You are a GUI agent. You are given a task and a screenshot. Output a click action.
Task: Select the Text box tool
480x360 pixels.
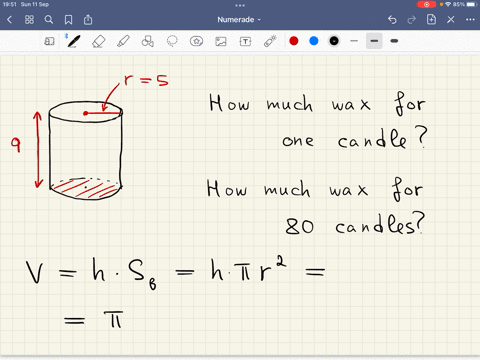coord(245,41)
